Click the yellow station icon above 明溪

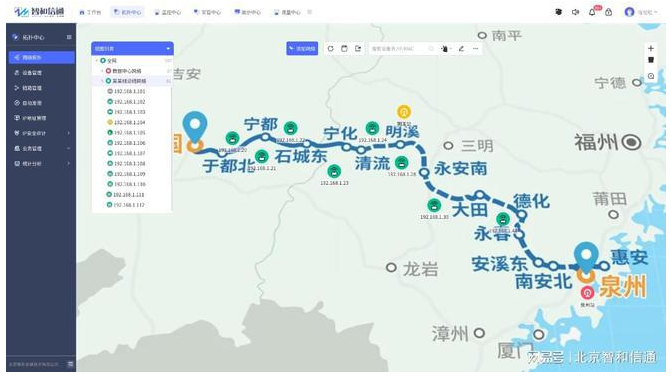[404, 112]
